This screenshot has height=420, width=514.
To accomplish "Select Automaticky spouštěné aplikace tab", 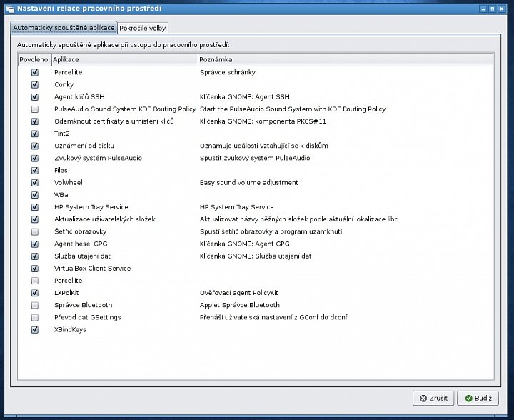I will 64,28.
